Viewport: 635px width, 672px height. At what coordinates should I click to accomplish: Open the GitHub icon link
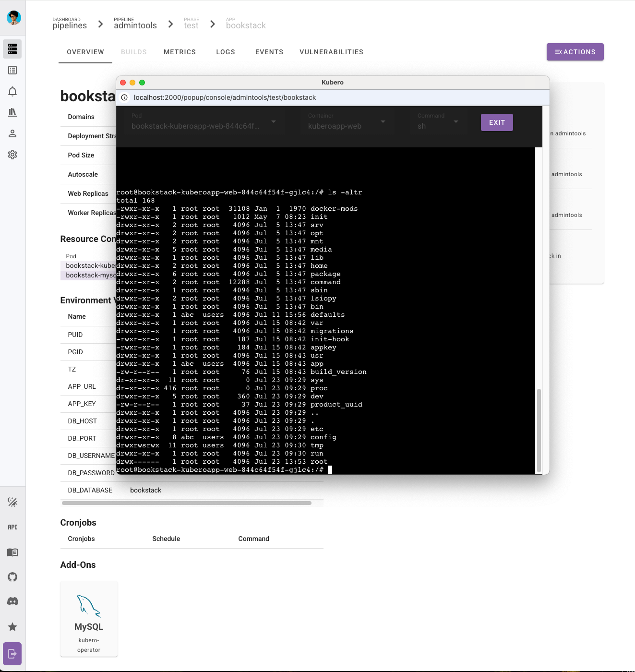12,577
